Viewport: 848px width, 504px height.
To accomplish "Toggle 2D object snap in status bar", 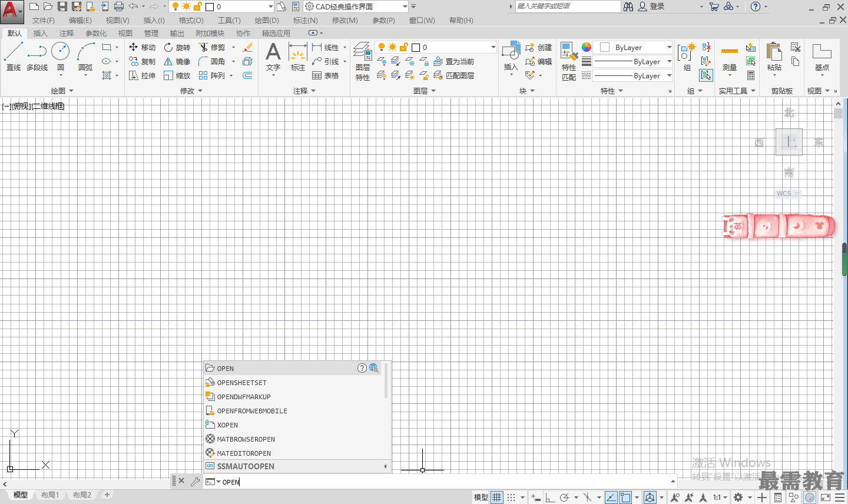I will click(x=625, y=498).
